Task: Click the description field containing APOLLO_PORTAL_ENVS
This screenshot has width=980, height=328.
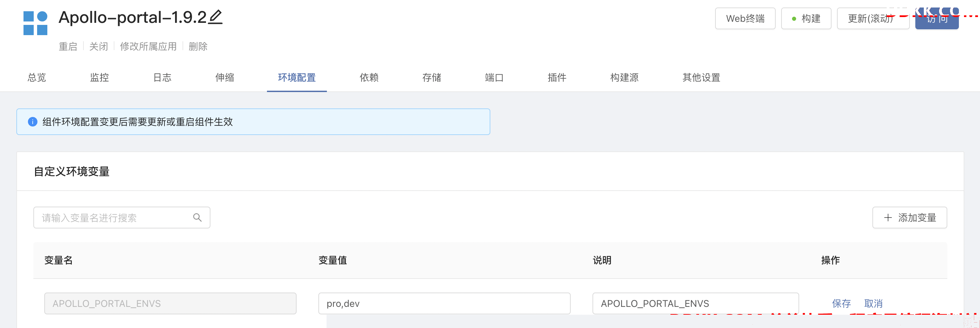Action: click(x=695, y=303)
